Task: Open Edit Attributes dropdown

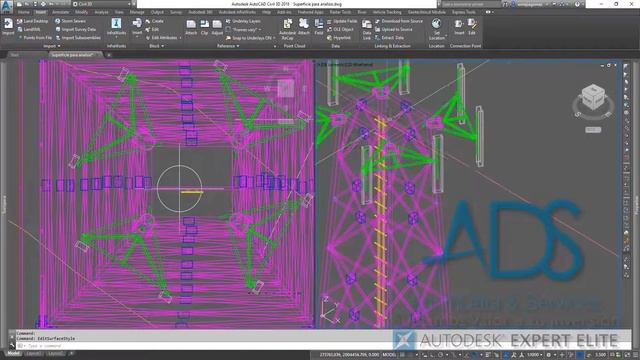Action: (x=163, y=38)
